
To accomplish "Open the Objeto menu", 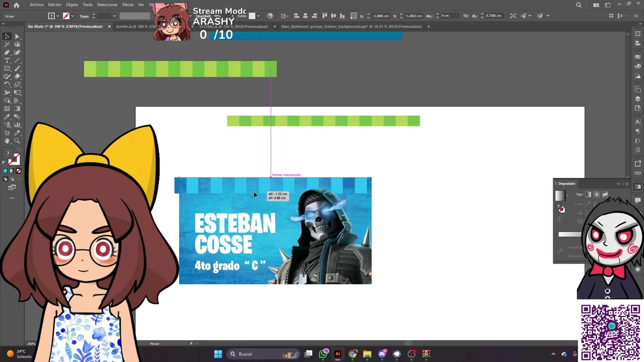I will pos(72,5).
